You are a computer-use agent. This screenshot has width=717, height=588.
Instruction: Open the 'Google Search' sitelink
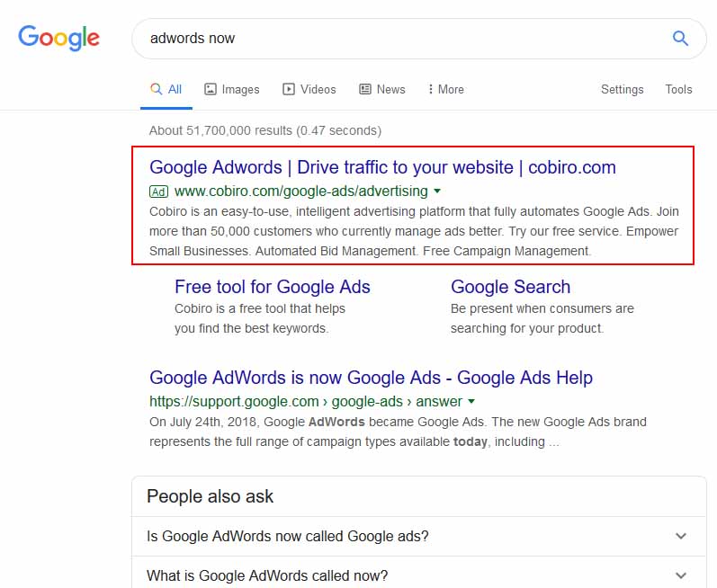(x=510, y=287)
